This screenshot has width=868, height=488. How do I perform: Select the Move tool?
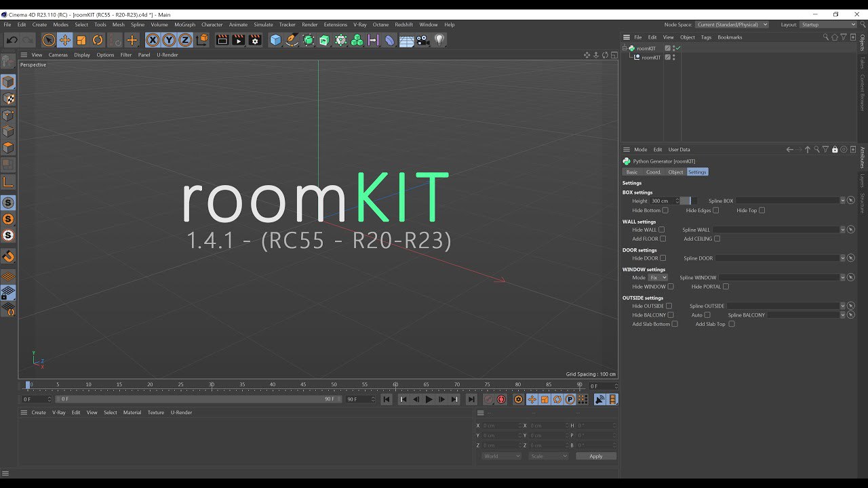[x=65, y=40]
